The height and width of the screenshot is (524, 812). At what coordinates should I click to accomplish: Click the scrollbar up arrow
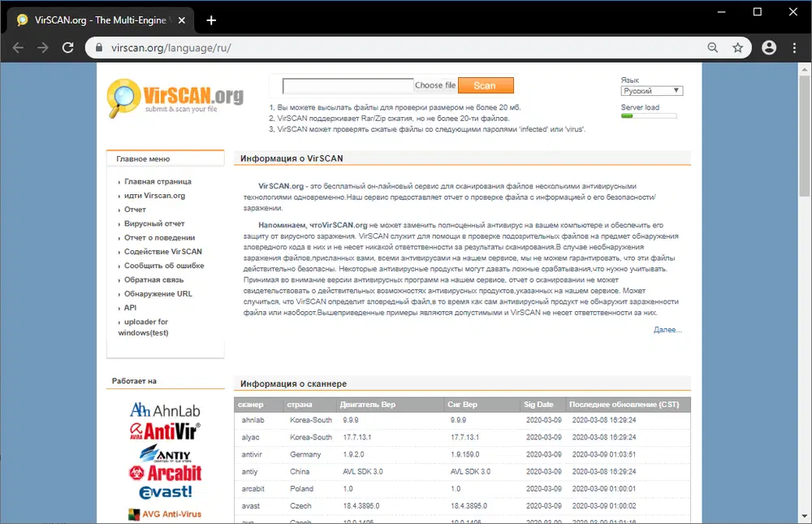pos(804,69)
